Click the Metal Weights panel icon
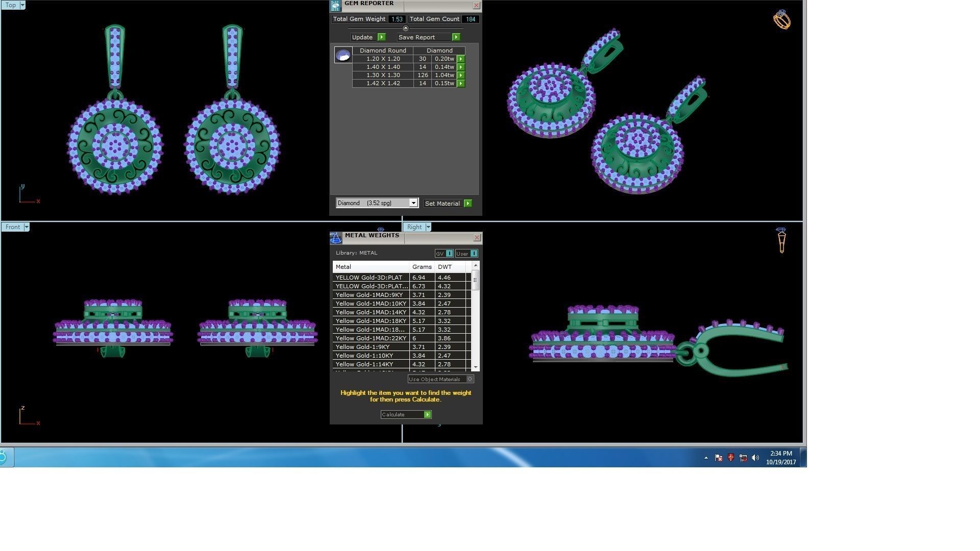 pyautogui.click(x=335, y=238)
